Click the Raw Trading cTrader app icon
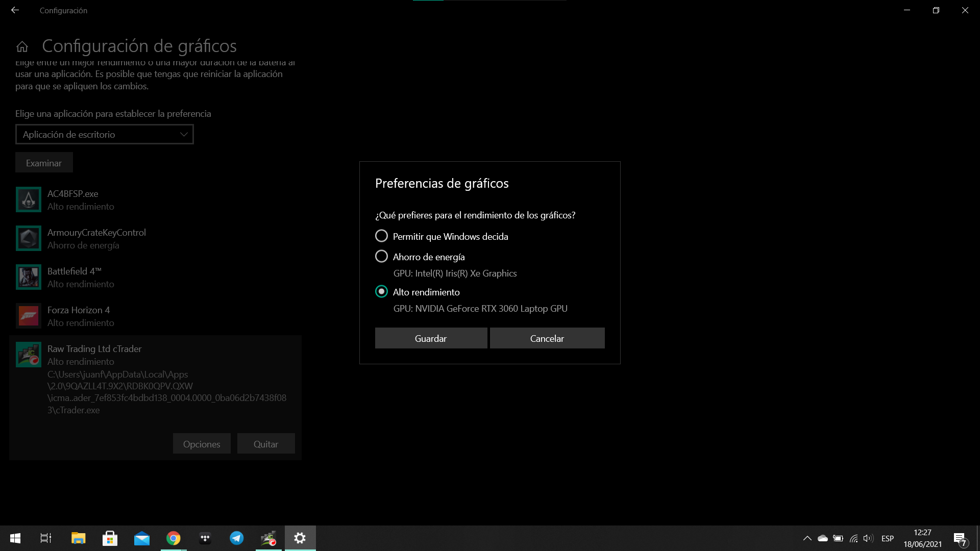This screenshot has width=980, height=551. point(29,355)
